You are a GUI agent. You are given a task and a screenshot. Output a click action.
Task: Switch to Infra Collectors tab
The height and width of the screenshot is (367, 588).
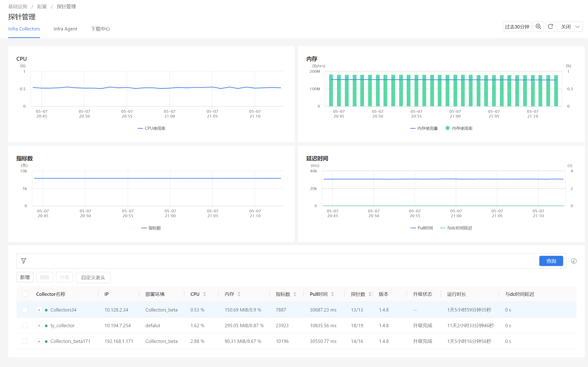pyautogui.click(x=24, y=29)
